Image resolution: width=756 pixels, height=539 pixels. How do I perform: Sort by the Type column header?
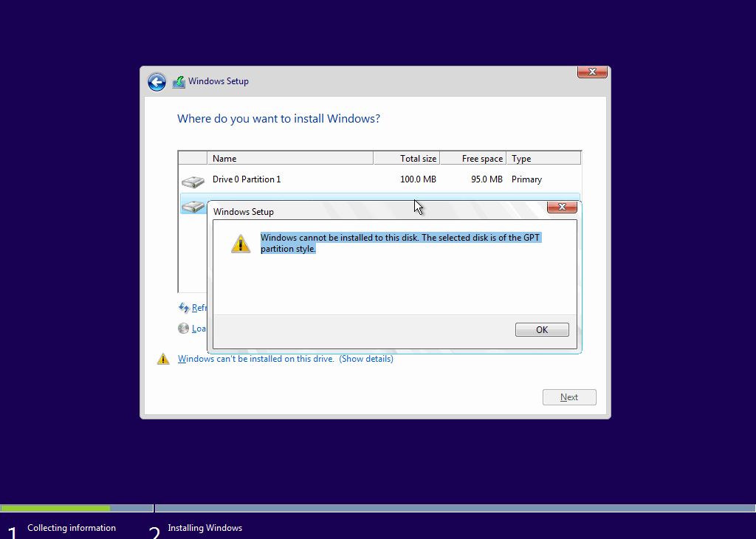[x=543, y=158]
